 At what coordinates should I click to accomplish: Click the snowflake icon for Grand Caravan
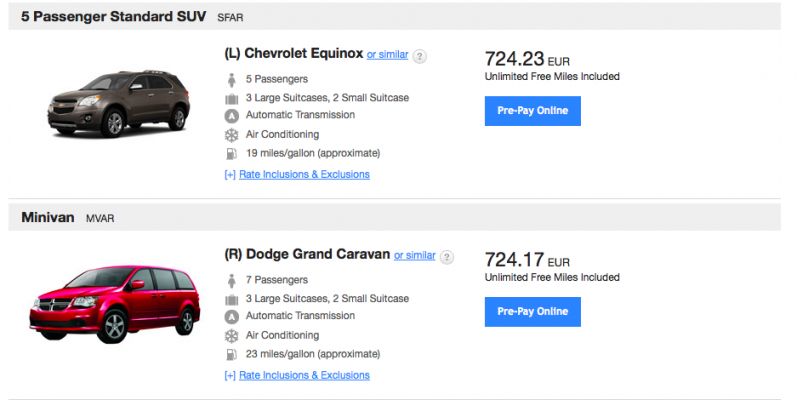pyautogui.click(x=232, y=335)
